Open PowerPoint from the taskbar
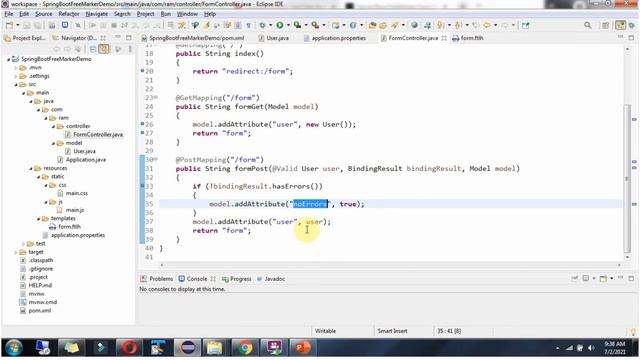 click(303, 348)
